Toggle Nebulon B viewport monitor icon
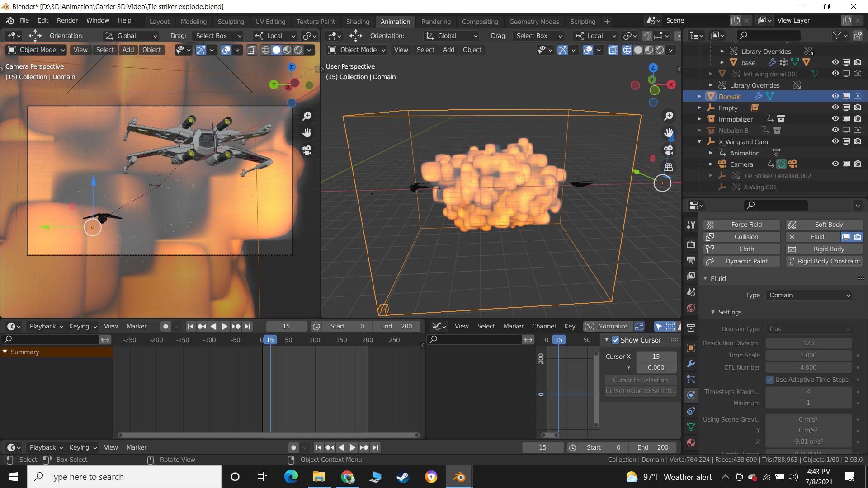The image size is (868, 488). (x=846, y=130)
